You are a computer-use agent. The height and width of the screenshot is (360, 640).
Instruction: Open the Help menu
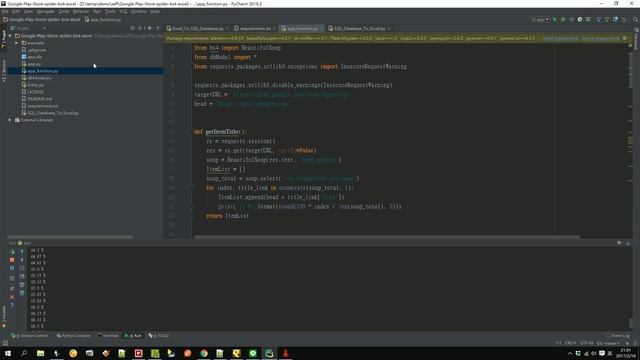[x=155, y=11]
